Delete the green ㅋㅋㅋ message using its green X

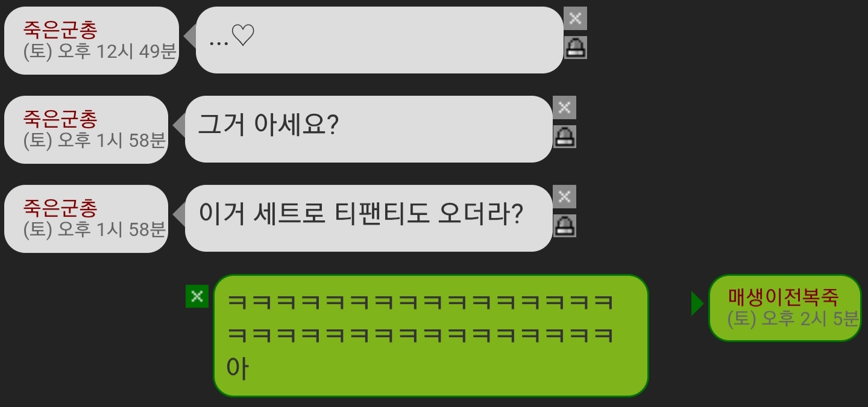pos(197,296)
